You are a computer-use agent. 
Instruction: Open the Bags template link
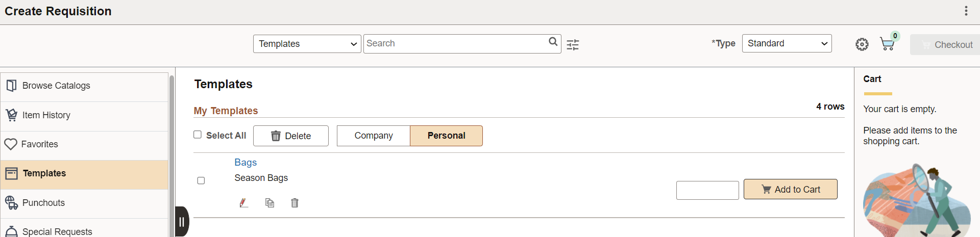point(246,162)
